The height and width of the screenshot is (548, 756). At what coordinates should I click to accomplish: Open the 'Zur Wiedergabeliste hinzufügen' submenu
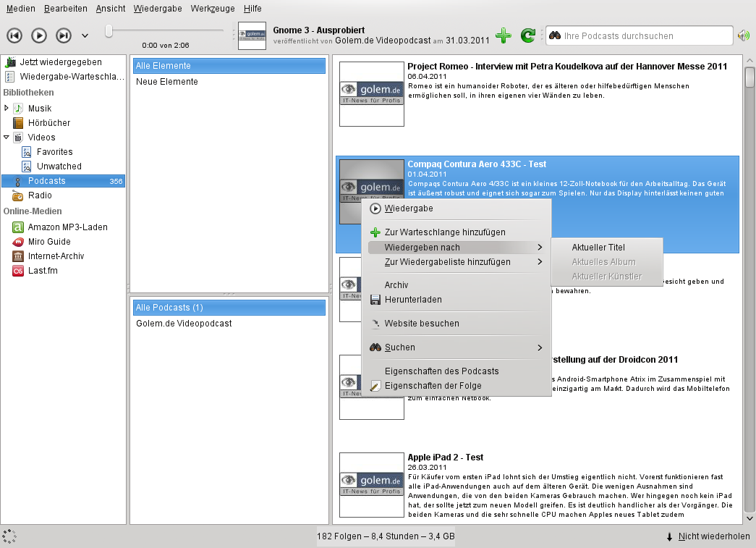(x=456, y=262)
